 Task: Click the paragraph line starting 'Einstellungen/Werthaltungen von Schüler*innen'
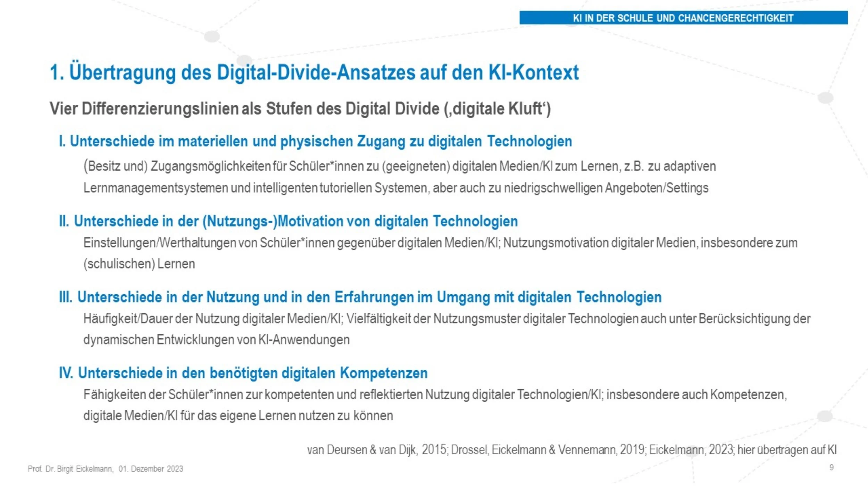[x=440, y=243]
